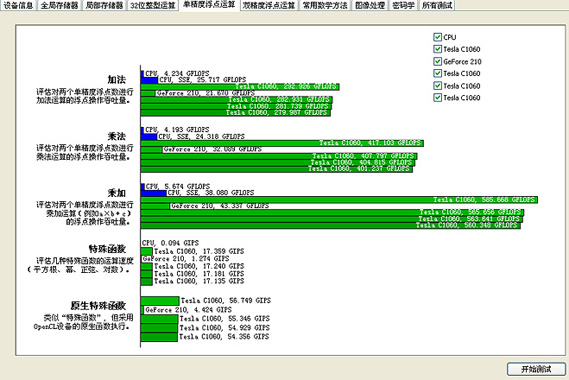This screenshot has height=380, width=569.
Task: Open the 设备信息 tab
Action: coord(18,5)
